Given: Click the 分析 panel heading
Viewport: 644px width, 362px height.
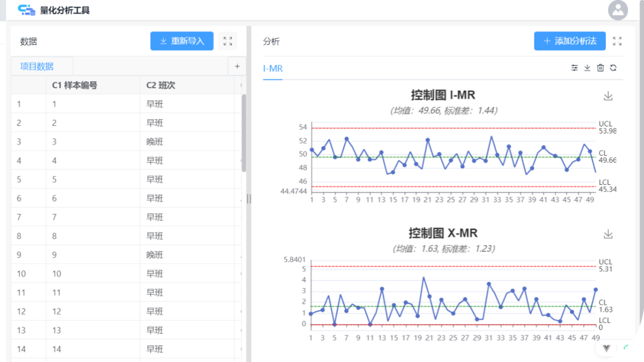Looking at the screenshot, I should [x=271, y=42].
